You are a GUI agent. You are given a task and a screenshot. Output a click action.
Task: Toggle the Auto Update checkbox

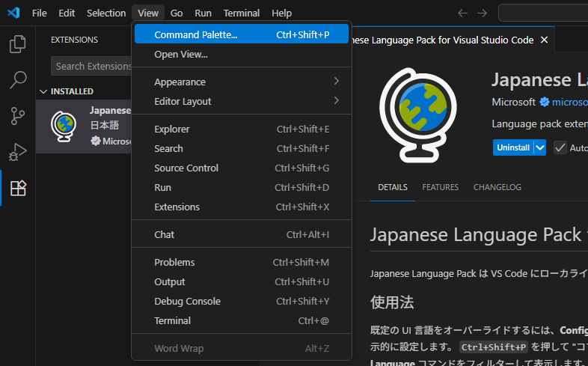click(x=560, y=147)
